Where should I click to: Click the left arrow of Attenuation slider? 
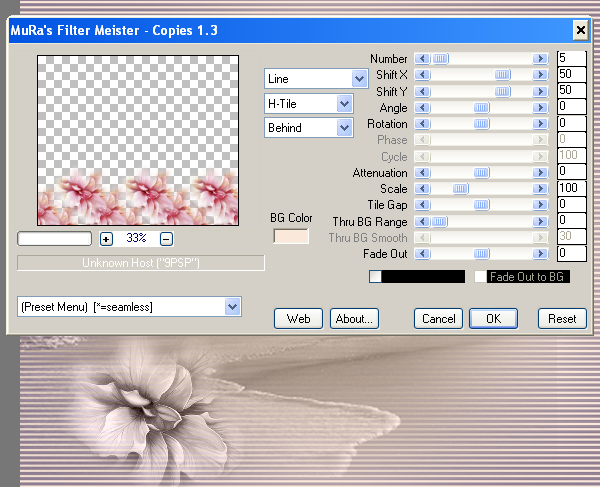[422, 173]
